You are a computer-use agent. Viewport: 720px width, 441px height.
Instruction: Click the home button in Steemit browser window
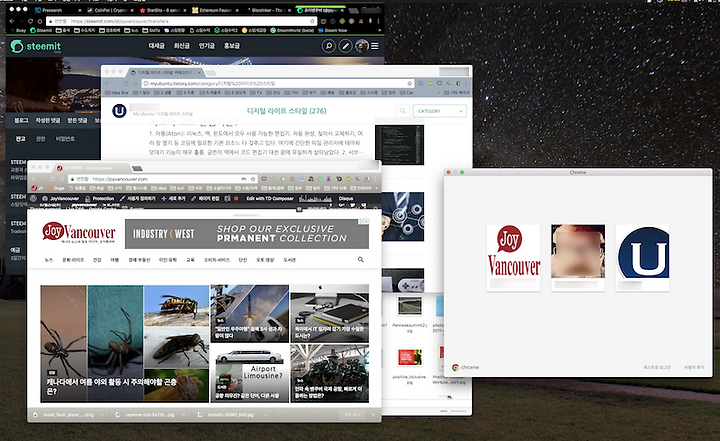click(40, 21)
